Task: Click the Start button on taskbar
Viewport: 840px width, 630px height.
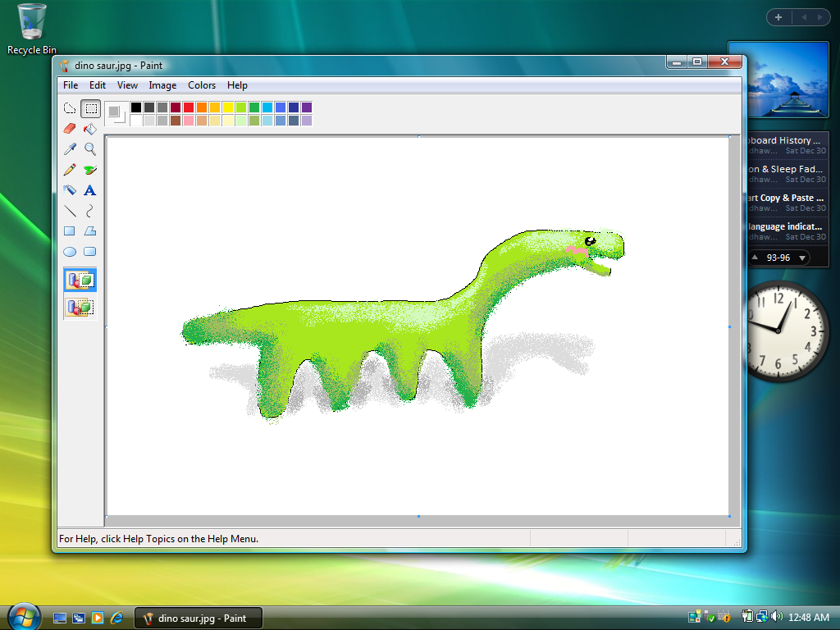Action: (x=23, y=616)
